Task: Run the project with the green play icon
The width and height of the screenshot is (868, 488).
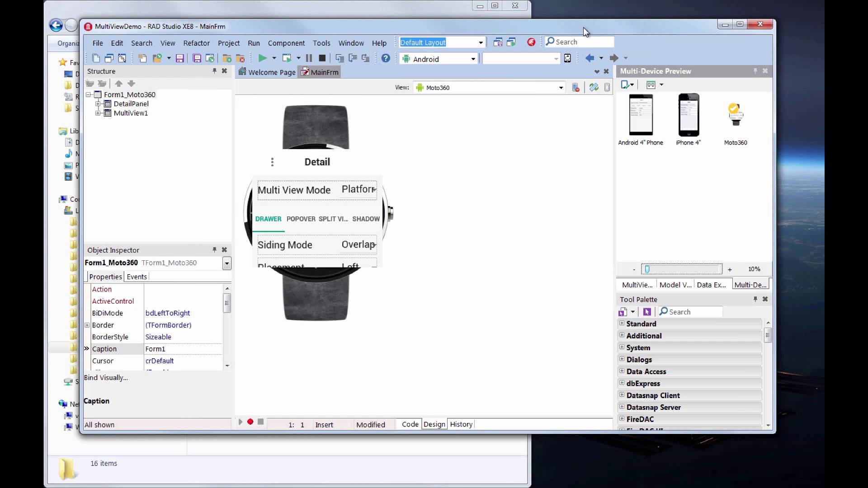Action: click(262, 58)
